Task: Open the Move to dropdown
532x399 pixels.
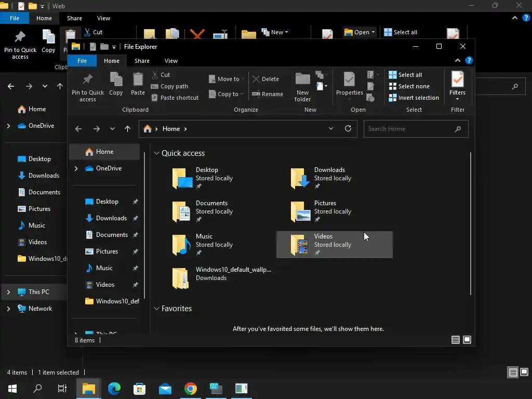Action: (x=227, y=79)
